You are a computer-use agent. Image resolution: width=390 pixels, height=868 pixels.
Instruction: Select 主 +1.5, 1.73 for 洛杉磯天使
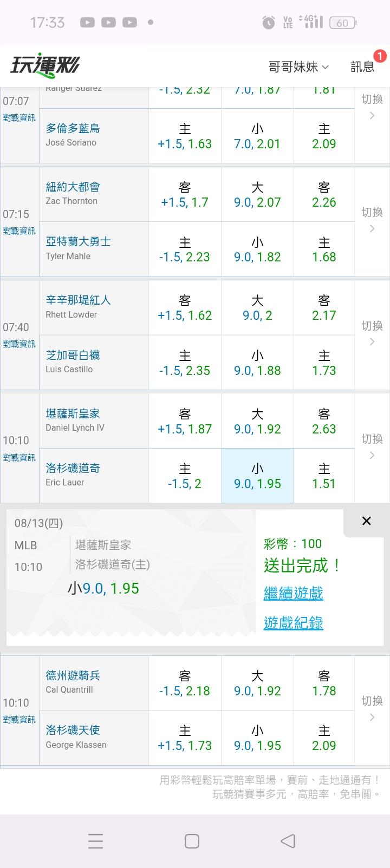185,738
